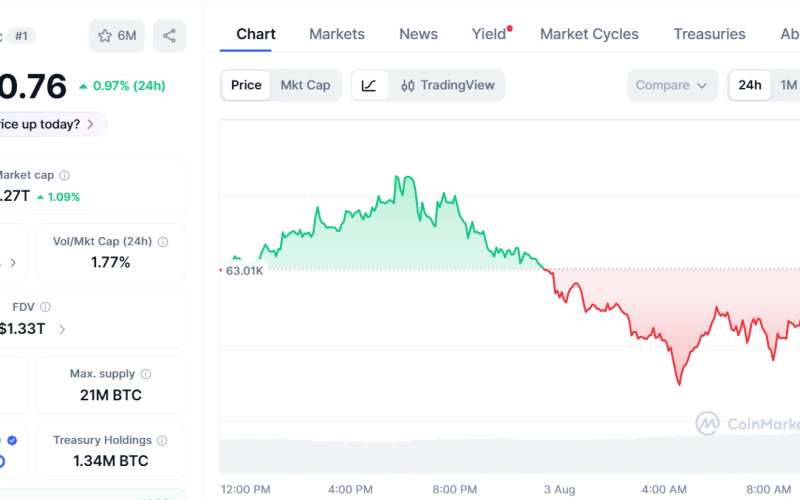Switch to the Markets tab
The height and width of the screenshot is (500, 800).
(337, 34)
